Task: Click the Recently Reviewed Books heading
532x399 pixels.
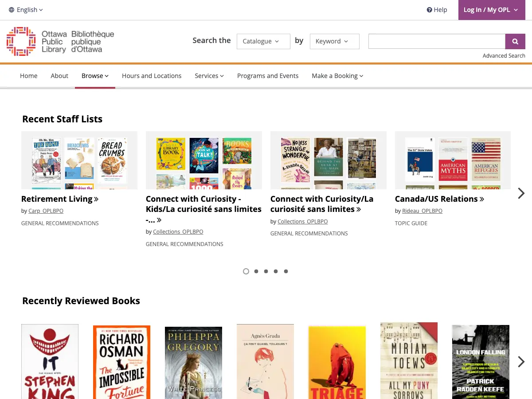Action: click(x=81, y=301)
